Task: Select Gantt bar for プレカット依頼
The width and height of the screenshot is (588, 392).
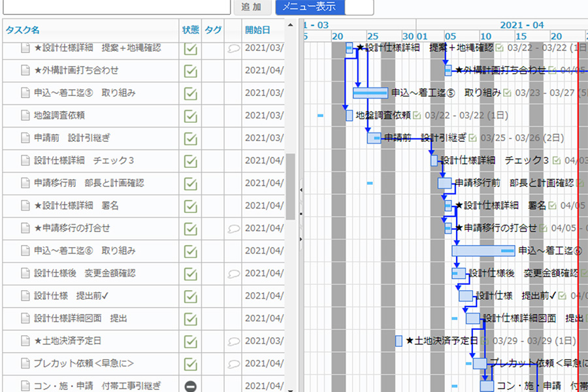Action: point(480,363)
